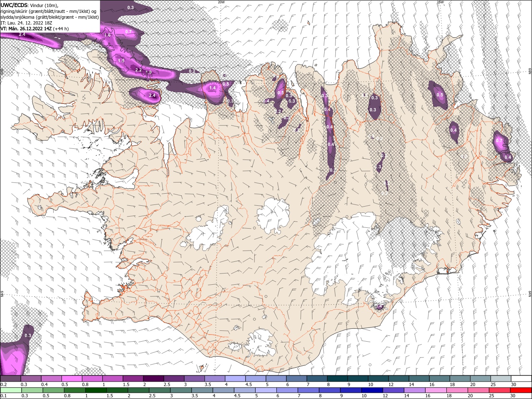
Task: Select the navy blue 10–12 rain legend swatch
Action: coord(373,390)
